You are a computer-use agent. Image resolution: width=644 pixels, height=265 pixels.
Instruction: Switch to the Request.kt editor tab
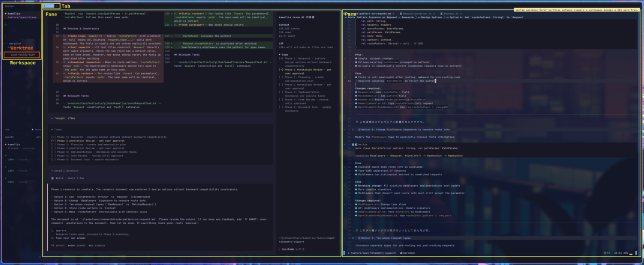pos(450,13)
